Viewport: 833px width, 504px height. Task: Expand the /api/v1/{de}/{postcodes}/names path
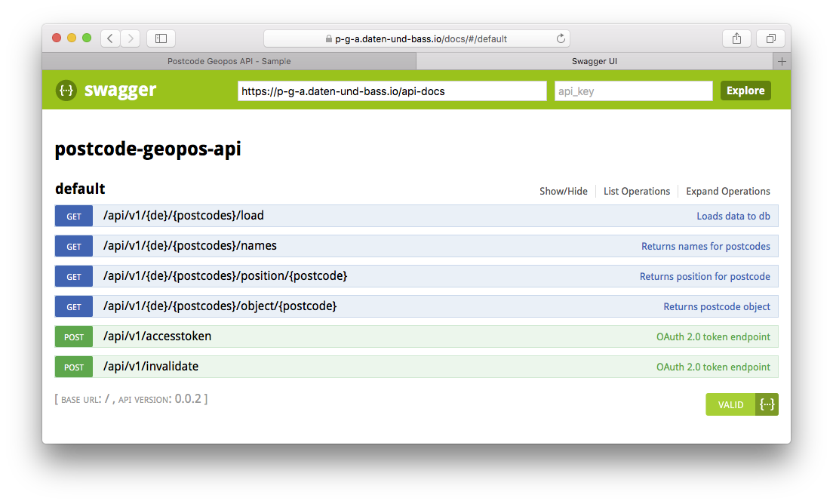click(x=189, y=246)
